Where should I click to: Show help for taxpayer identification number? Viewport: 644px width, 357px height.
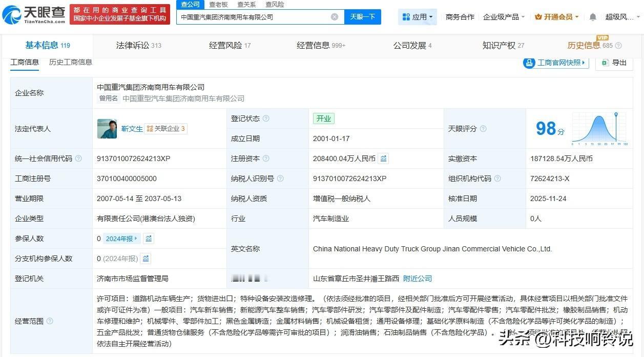[x=280, y=179]
